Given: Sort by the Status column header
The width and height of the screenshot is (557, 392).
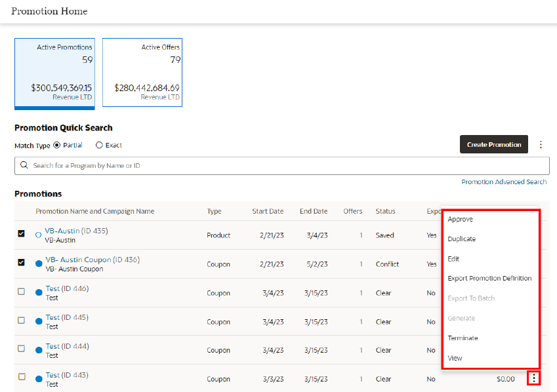Looking at the screenshot, I should click(x=385, y=211).
